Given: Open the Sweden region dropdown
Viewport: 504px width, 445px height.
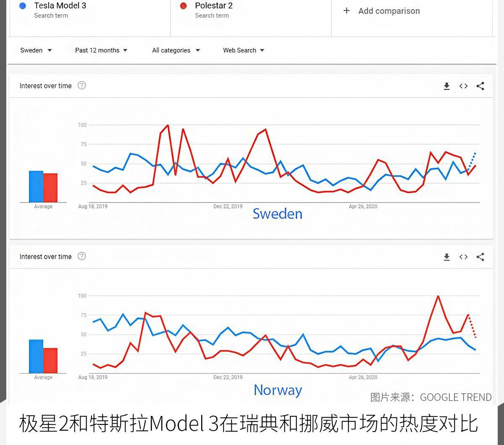Looking at the screenshot, I should point(36,50).
